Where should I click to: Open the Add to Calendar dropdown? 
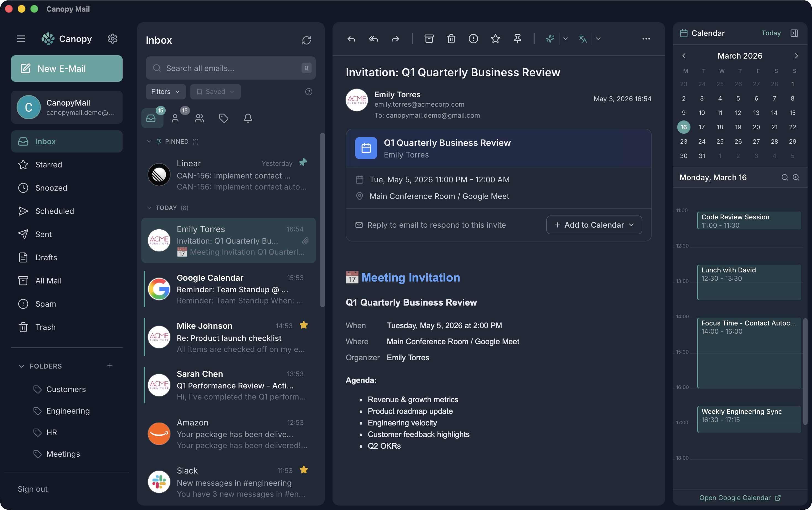click(x=594, y=225)
